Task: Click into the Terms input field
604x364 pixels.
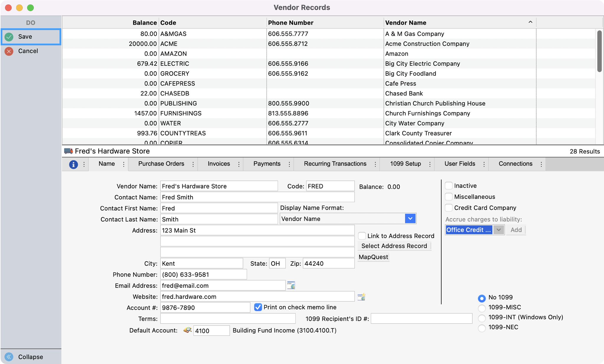Action: click(228, 319)
